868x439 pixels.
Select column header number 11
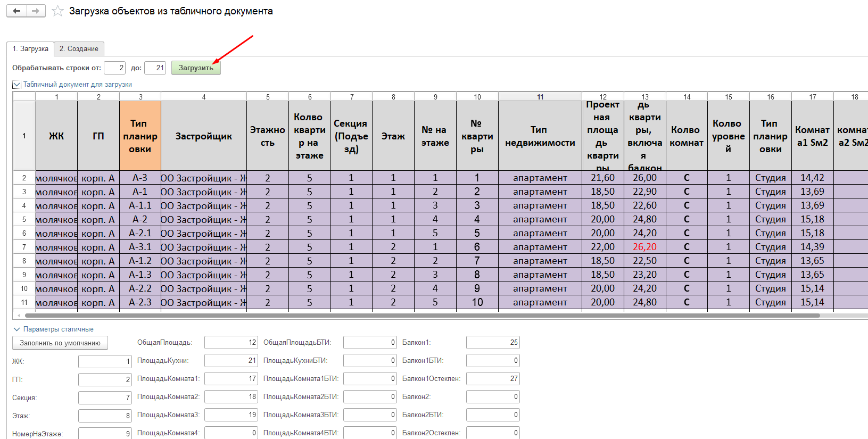(540, 97)
